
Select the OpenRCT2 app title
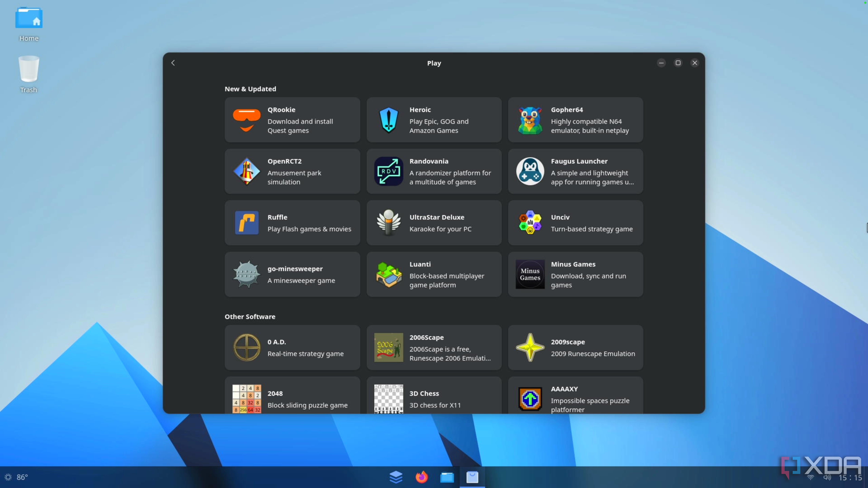(x=284, y=161)
